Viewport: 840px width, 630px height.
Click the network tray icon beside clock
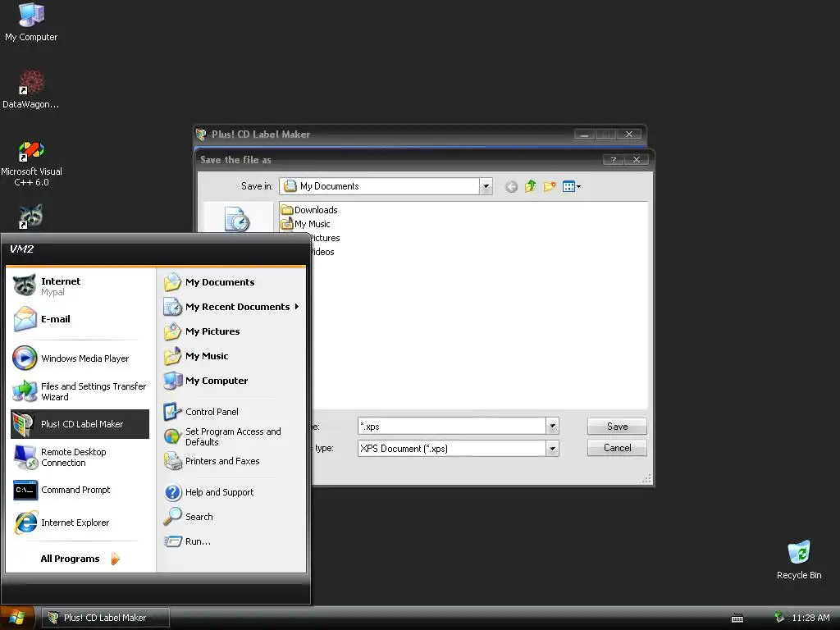point(779,618)
